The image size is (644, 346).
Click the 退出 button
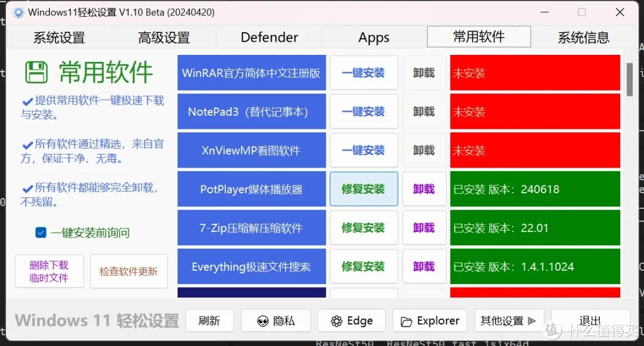590,320
